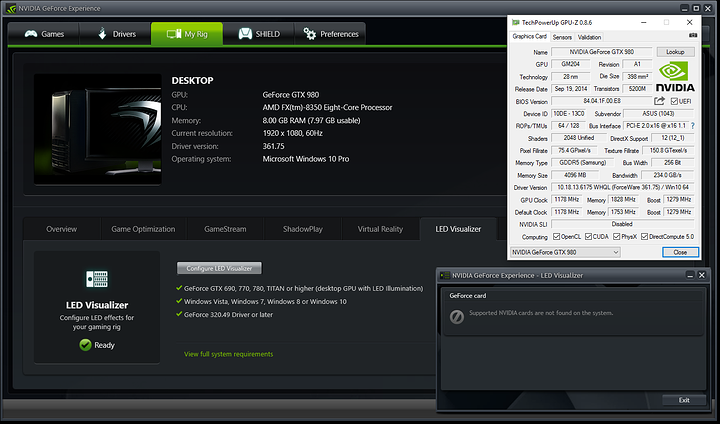This screenshot has height=424, width=720.
Task: Click the Lookup button in GPU-Z
Action: [x=675, y=51]
